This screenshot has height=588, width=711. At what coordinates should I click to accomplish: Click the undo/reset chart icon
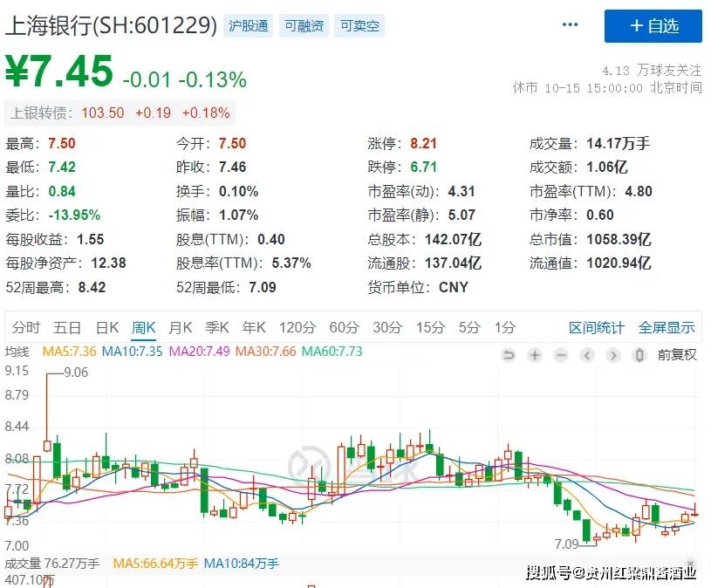[509, 355]
